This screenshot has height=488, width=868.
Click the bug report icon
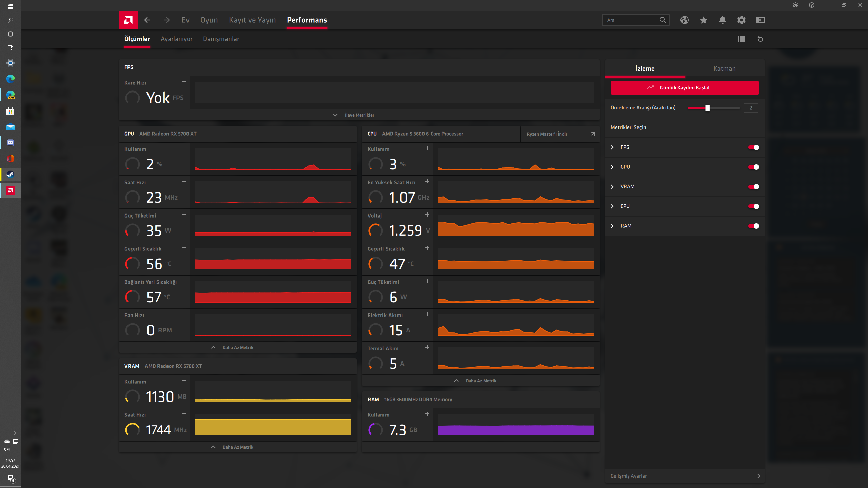[x=795, y=5]
